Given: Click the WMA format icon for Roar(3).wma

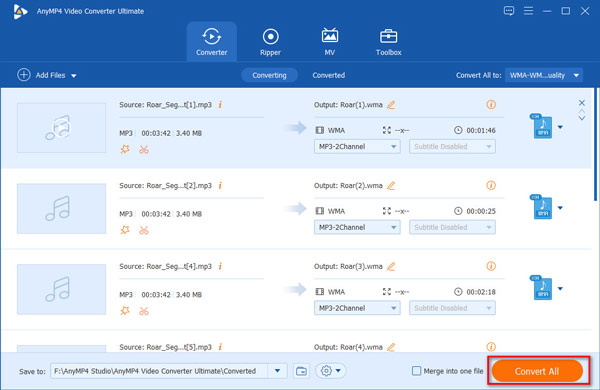Looking at the screenshot, I should [541, 287].
